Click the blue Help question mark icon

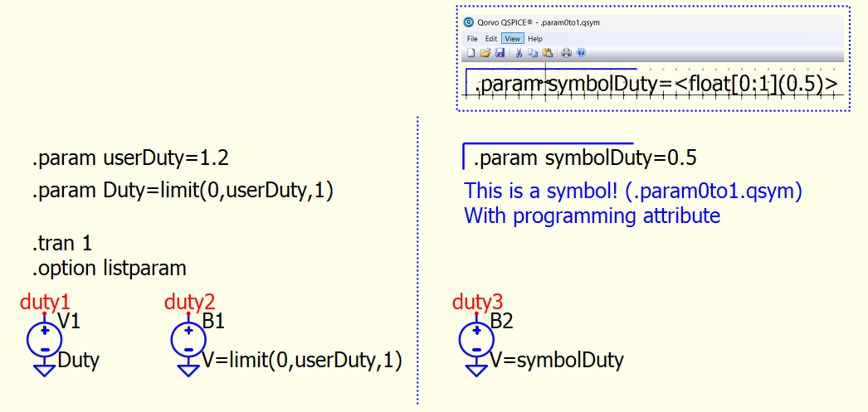tap(581, 53)
